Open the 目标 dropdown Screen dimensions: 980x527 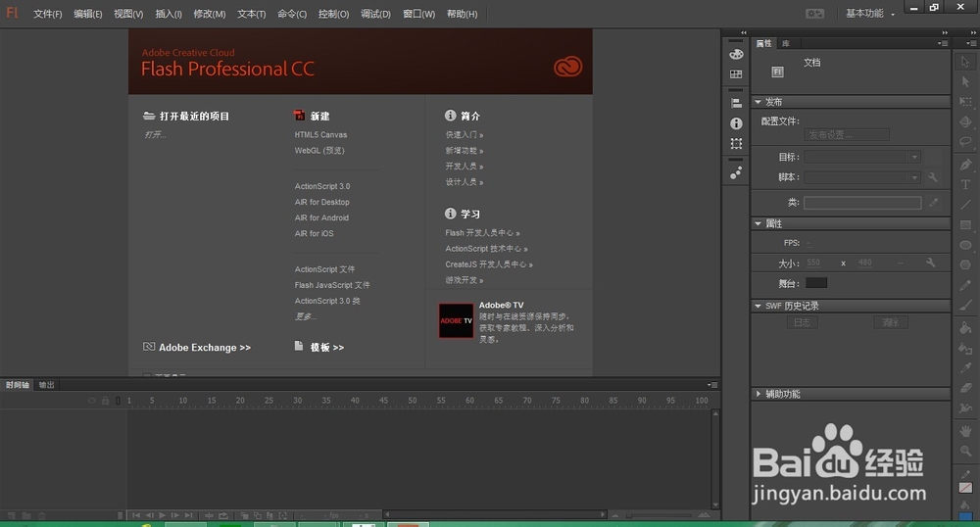(861, 157)
